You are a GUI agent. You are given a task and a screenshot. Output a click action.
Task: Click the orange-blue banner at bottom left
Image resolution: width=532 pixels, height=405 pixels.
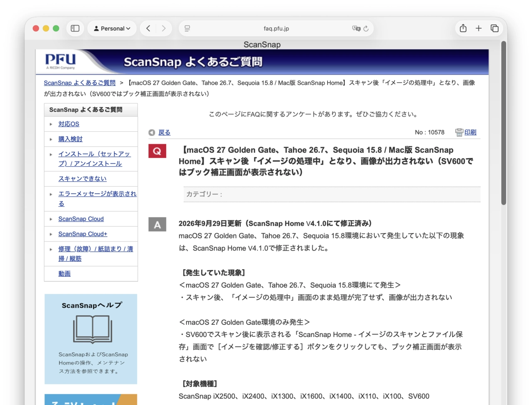[x=91, y=399]
